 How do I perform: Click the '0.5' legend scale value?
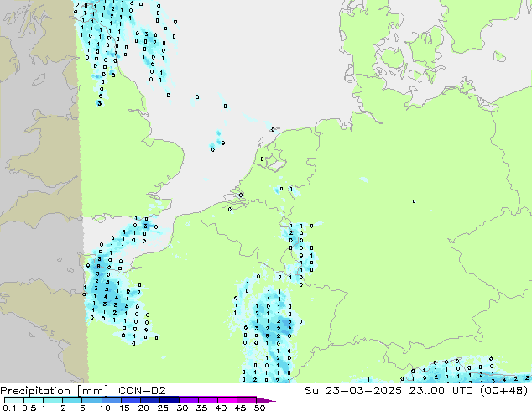(29, 408)
